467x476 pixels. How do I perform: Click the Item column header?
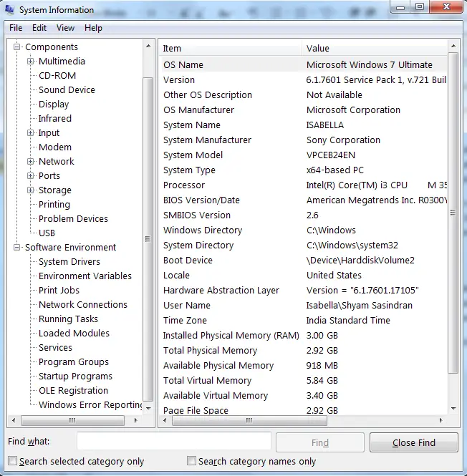point(231,48)
